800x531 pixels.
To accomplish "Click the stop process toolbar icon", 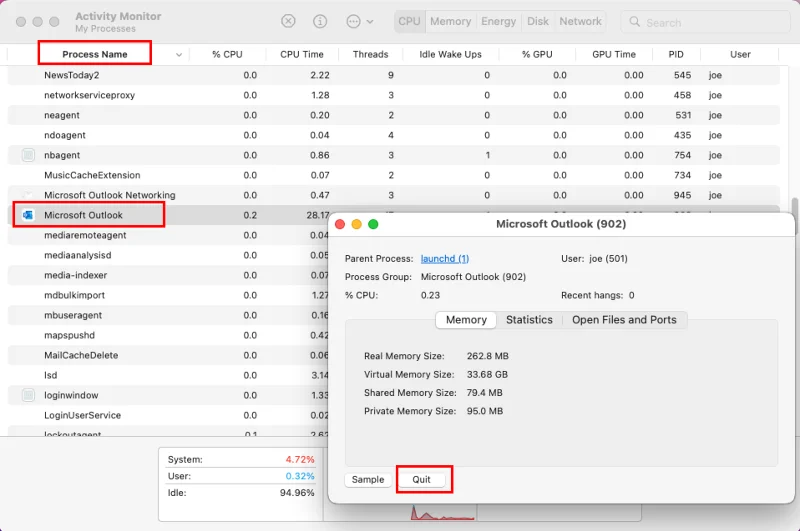I will click(288, 21).
